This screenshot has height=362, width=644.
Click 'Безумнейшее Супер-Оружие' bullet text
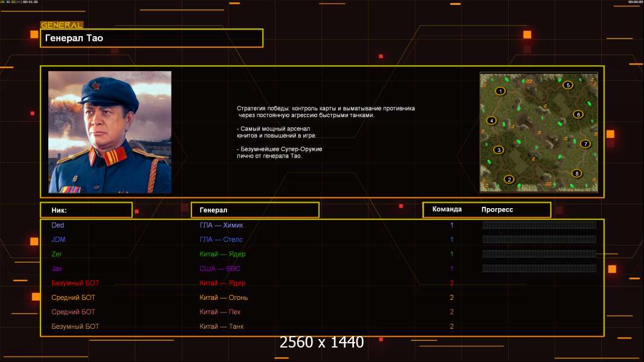click(279, 153)
